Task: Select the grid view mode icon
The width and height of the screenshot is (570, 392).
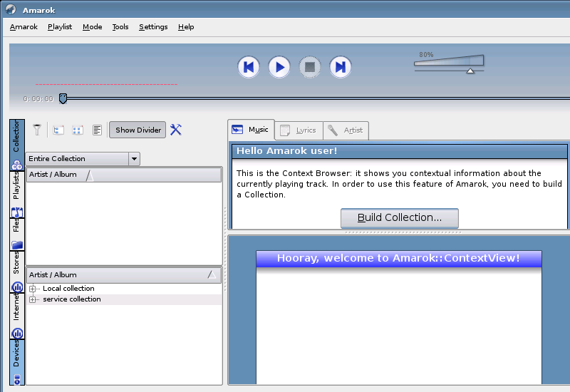Action: (78, 130)
